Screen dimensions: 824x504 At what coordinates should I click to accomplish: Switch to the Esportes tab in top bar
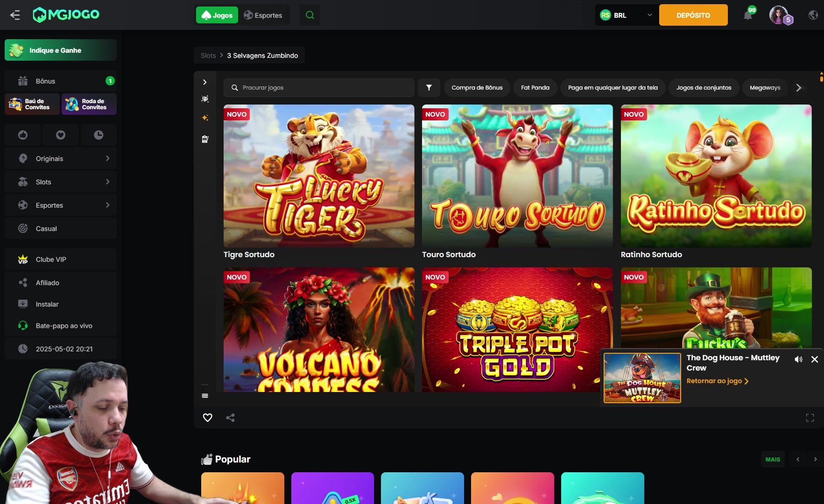pos(263,15)
